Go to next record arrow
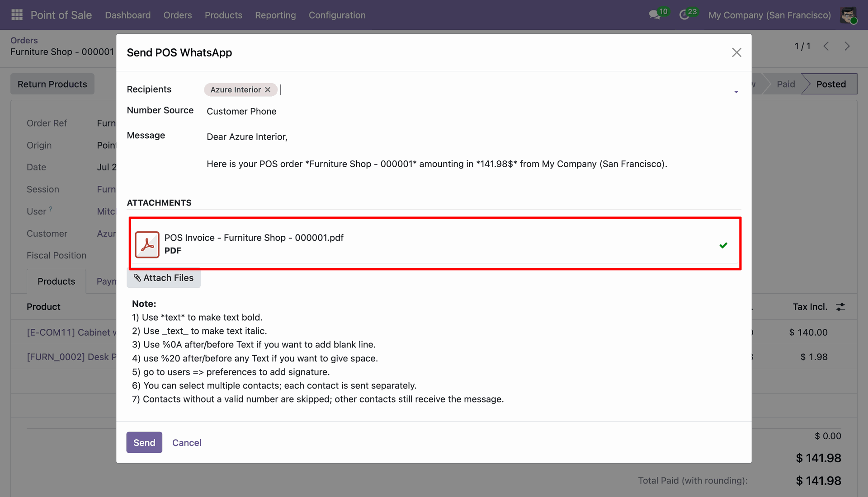The height and width of the screenshot is (497, 868). pos(847,46)
